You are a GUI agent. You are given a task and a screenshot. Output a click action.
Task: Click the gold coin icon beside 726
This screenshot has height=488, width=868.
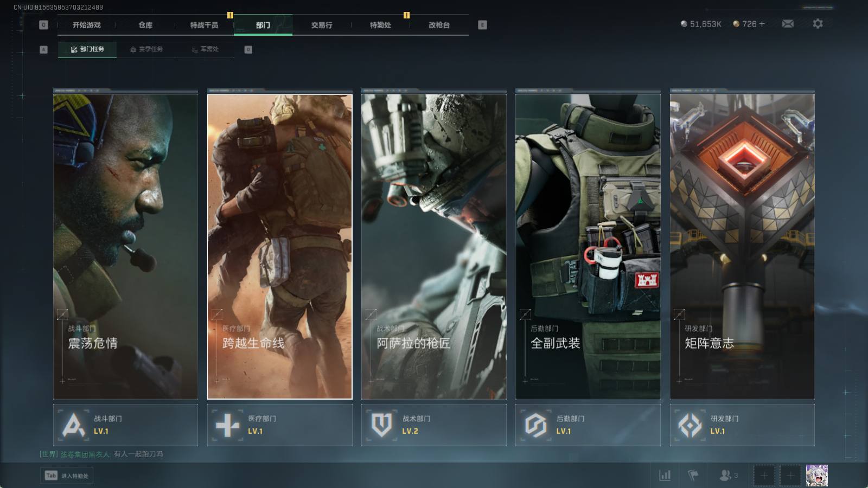click(x=736, y=24)
